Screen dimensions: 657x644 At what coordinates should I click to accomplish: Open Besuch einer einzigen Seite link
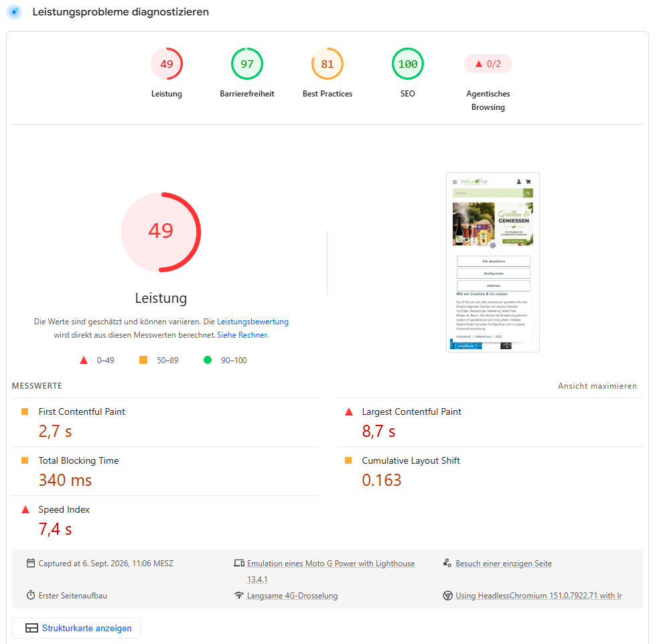tap(504, 564)
